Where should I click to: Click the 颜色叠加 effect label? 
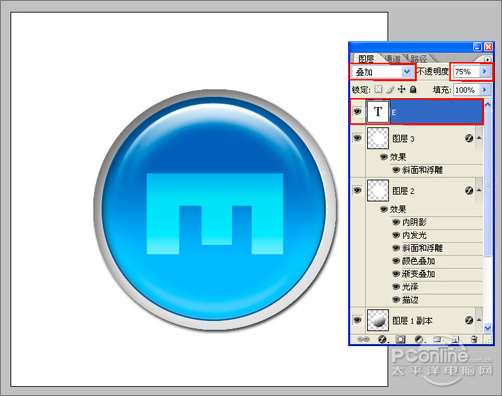(x=418, y=261)
